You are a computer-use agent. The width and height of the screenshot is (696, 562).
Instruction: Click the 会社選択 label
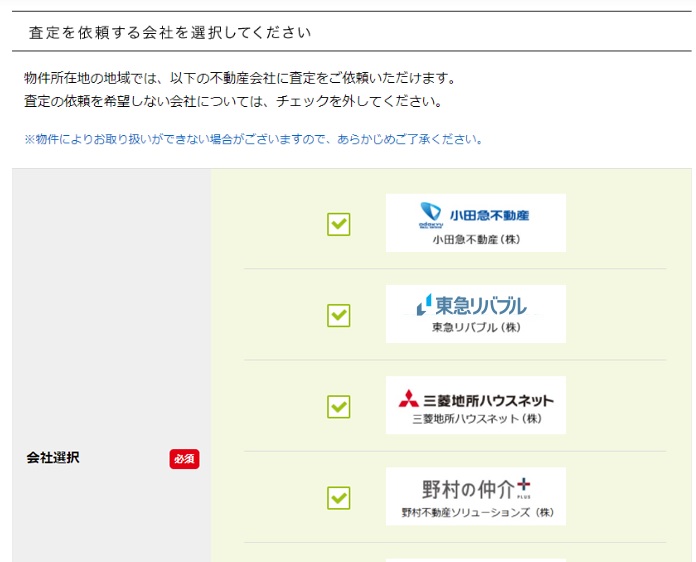pos(53,458)
